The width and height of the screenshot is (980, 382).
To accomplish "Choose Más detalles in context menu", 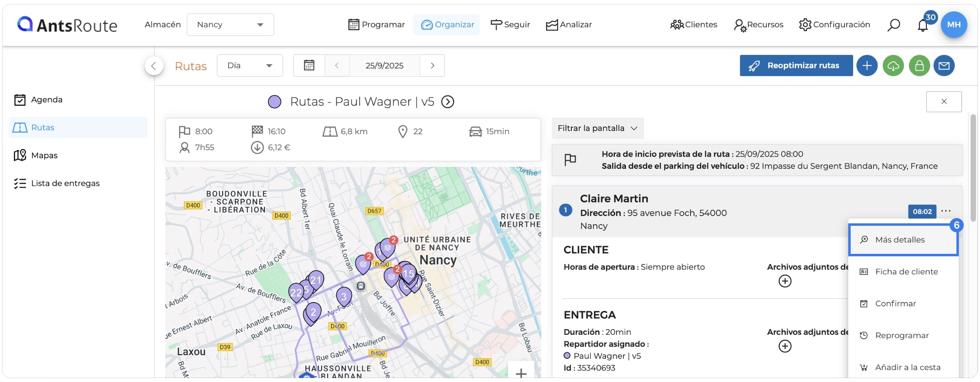I will coord(904,240).
